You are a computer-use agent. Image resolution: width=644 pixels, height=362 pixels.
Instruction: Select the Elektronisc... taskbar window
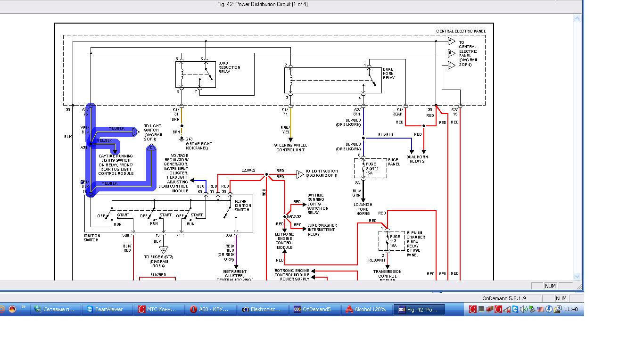pyautogui.click(x=262, y=309)
